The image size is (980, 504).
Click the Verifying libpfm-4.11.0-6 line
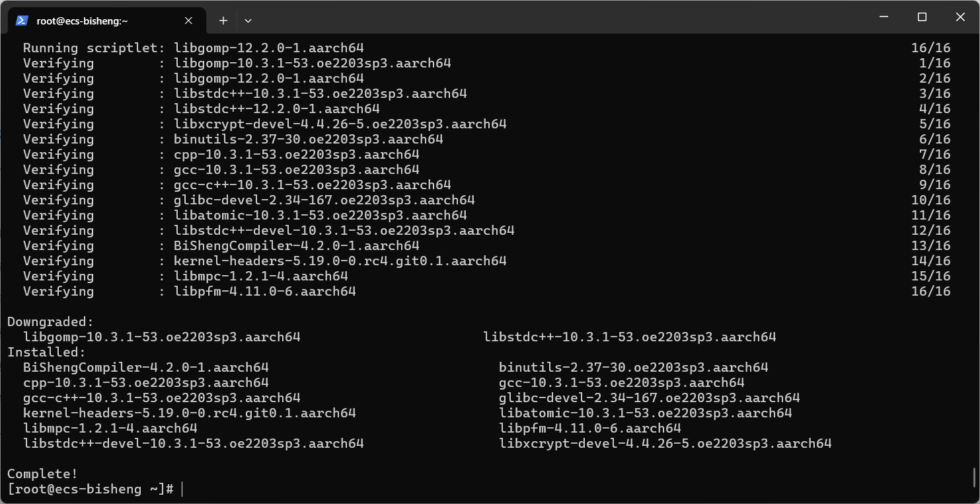(264, 292)
